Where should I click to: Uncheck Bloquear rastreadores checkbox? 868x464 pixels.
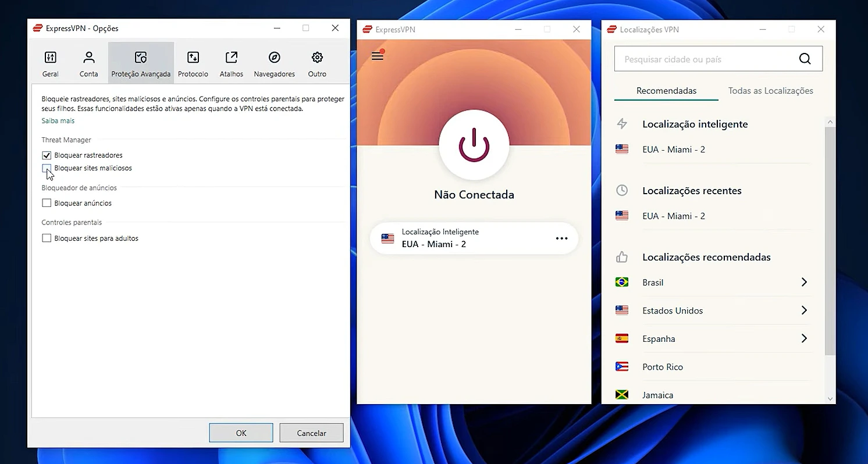[x=47, y=155]
